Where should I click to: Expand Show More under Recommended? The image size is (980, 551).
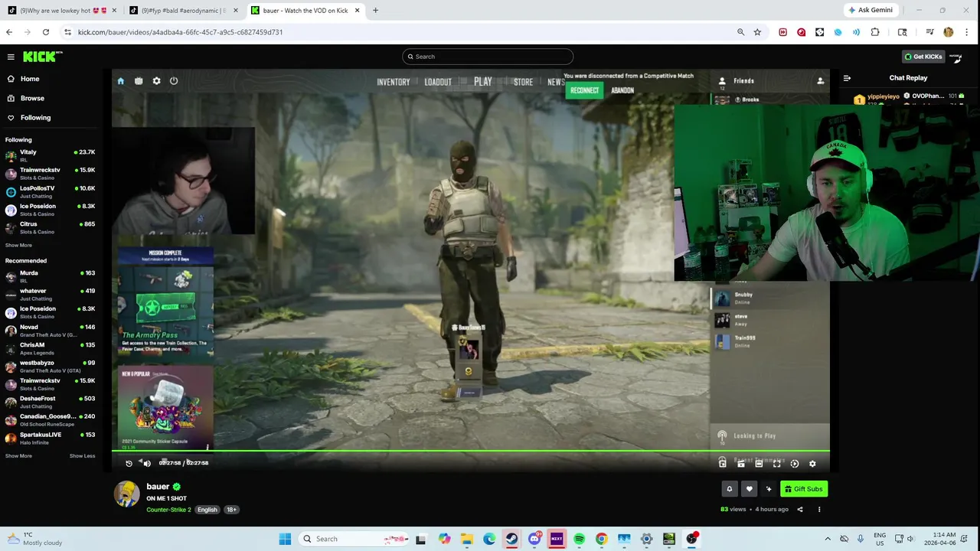tap(18, 455)
